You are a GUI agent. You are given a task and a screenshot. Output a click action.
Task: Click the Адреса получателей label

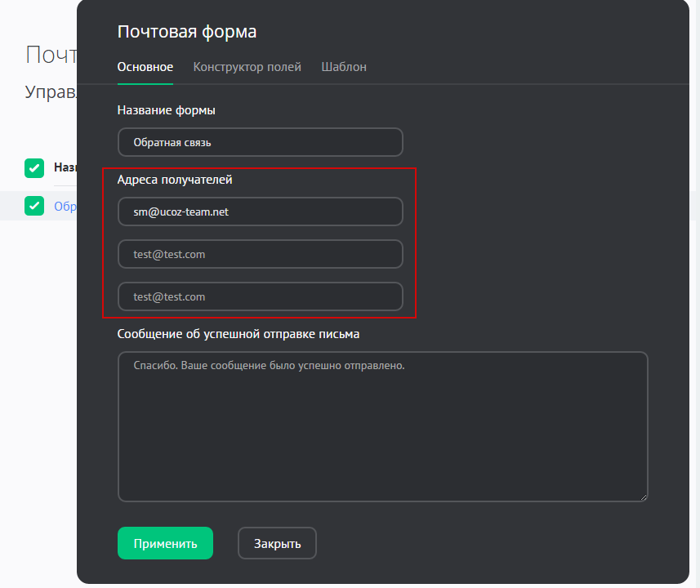[x=175, y=180]
